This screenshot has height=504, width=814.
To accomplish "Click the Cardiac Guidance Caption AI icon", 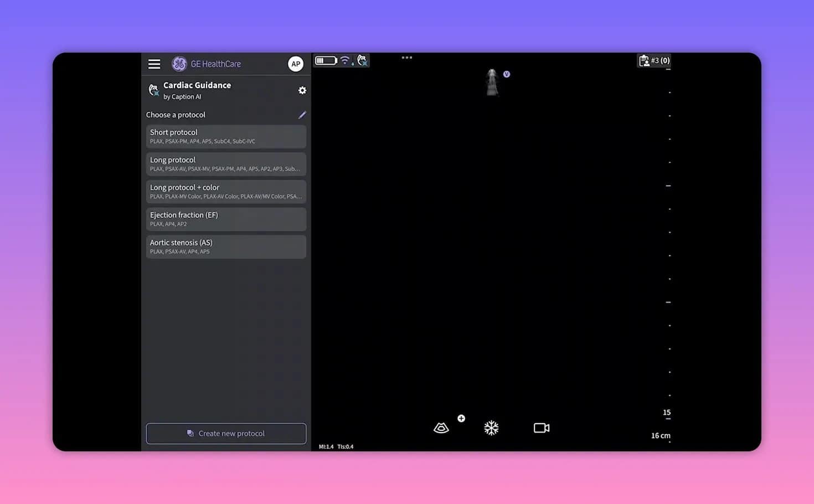I will (x=153, y=90).
